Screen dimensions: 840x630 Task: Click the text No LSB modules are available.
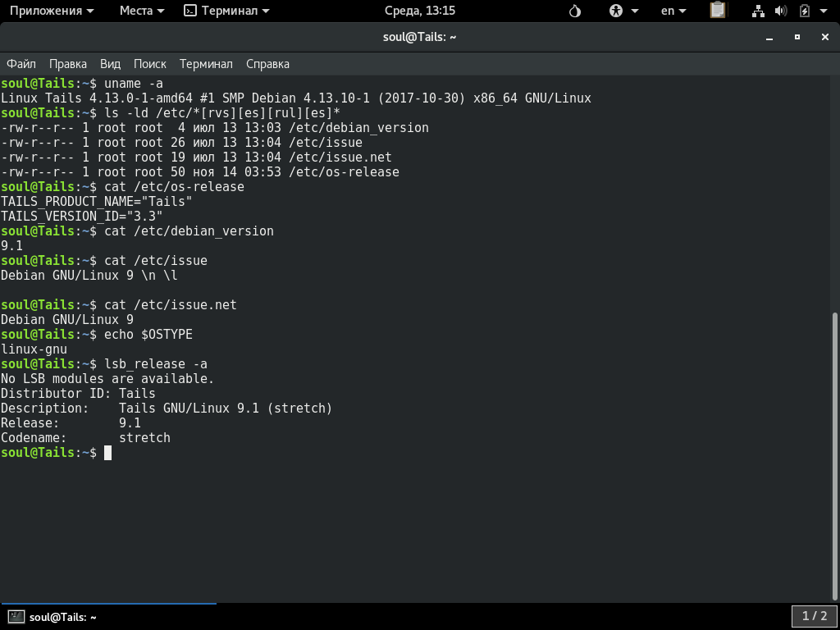[107, 379]
